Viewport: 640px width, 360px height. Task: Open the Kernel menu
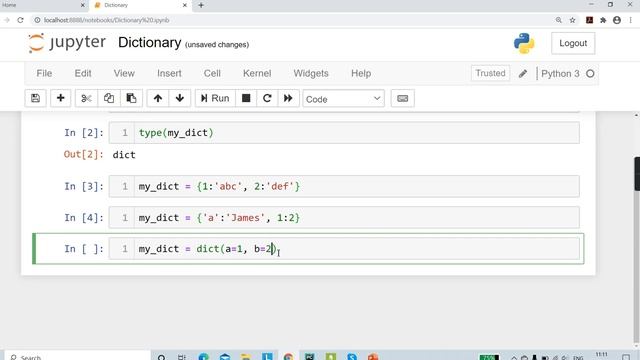257,73
